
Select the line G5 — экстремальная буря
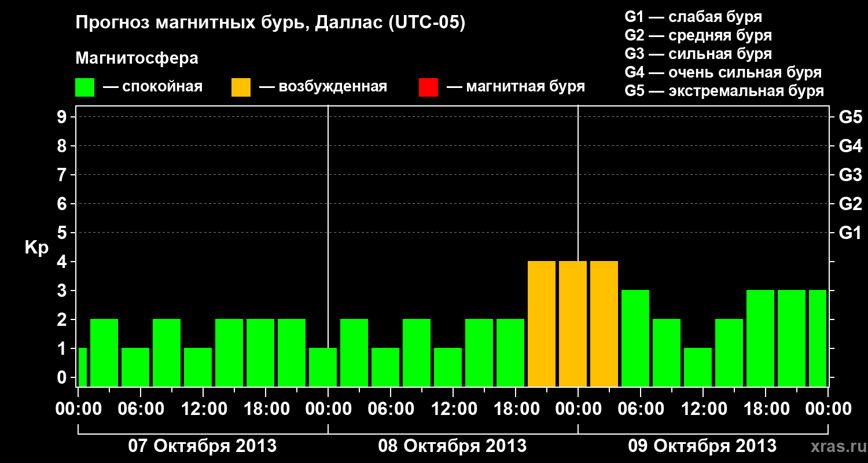coord(724,91)
